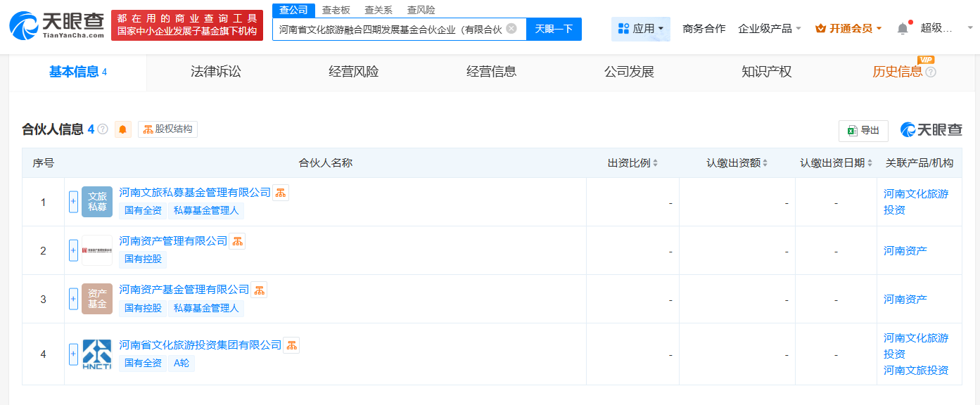980x405 pixels.
Task: Switch to the 知识产权 tab
Action: tap(766, 72)
